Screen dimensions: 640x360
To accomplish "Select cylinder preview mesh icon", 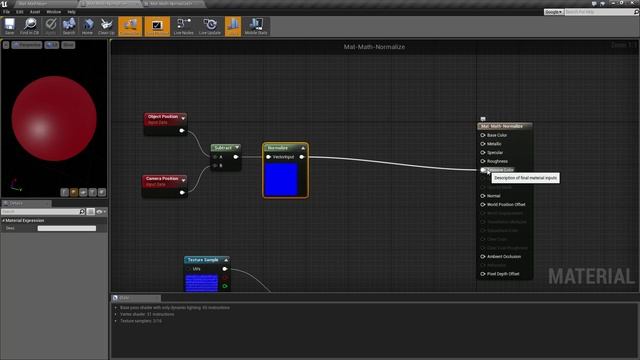I will pos(64,192).
